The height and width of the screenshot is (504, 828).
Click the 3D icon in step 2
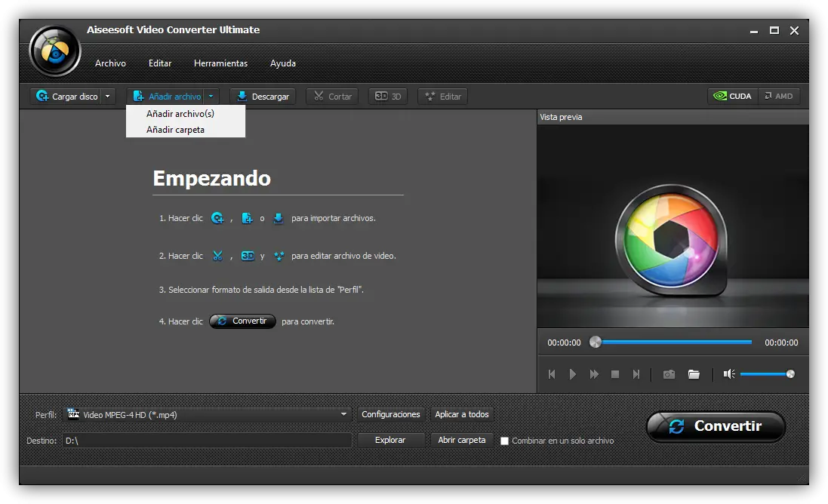(248, 256)
